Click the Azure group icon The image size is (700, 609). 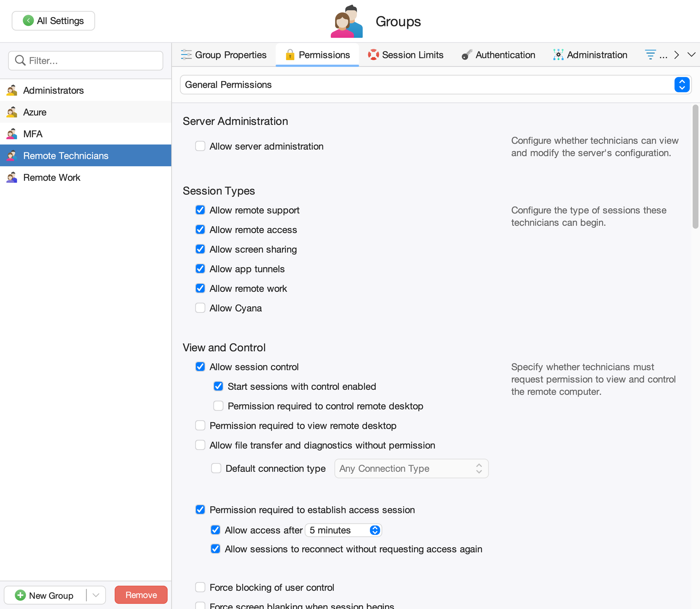pos(12,112)
